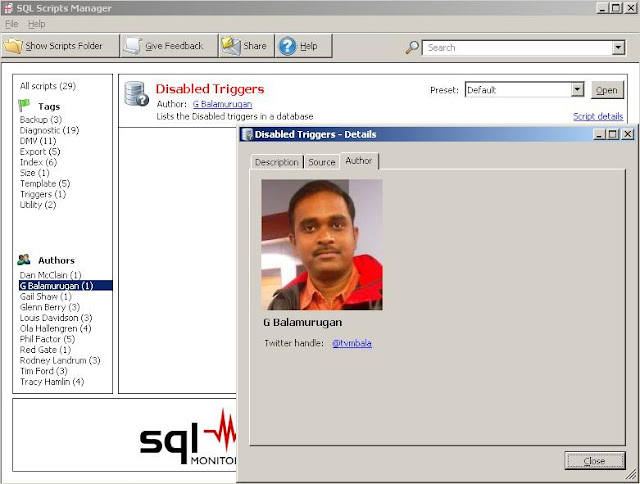This screenshot has width=640, height=484.
Task: Click the Give Feedback toolbar label
Action: (174, 46)
